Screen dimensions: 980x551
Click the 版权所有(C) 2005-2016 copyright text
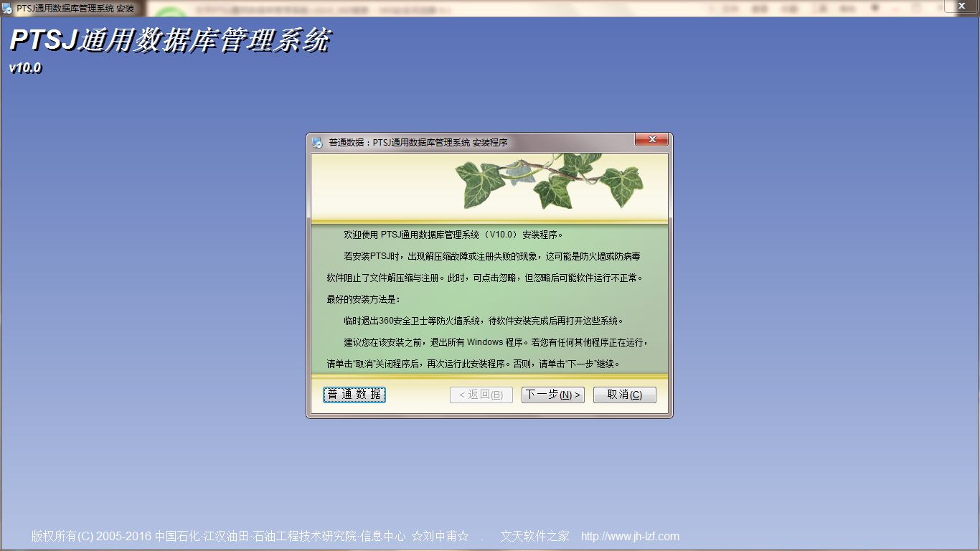point(90,537)
